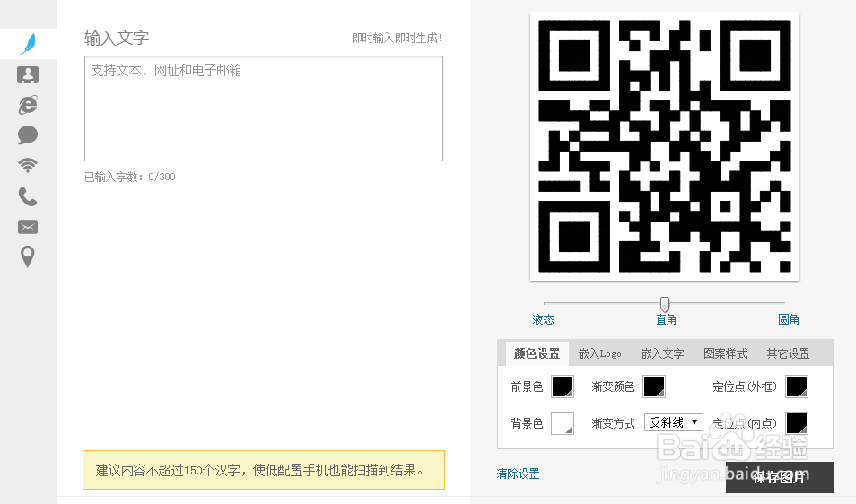Click the 即时输入即时生成! hint text
This screenshot has height=504, width=856.
(397, 39)
